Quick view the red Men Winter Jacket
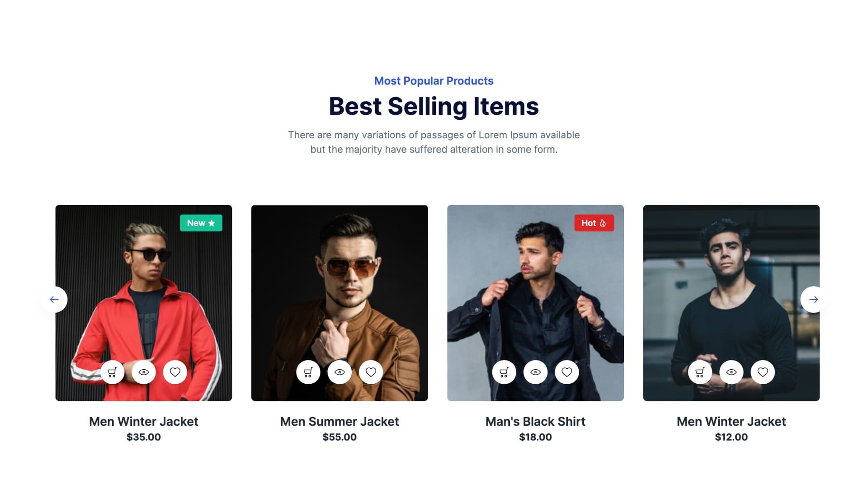Screen dimensions: 868x499 [144, 372]
